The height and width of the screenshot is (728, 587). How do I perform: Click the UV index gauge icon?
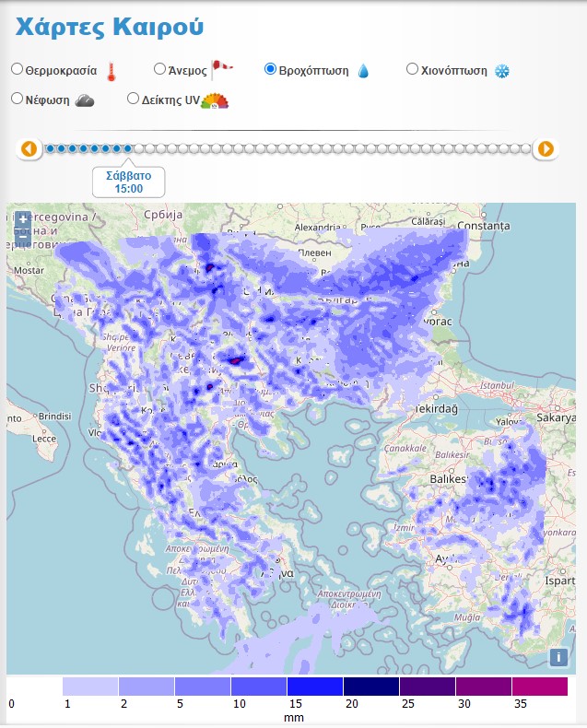tap(215, 100)
